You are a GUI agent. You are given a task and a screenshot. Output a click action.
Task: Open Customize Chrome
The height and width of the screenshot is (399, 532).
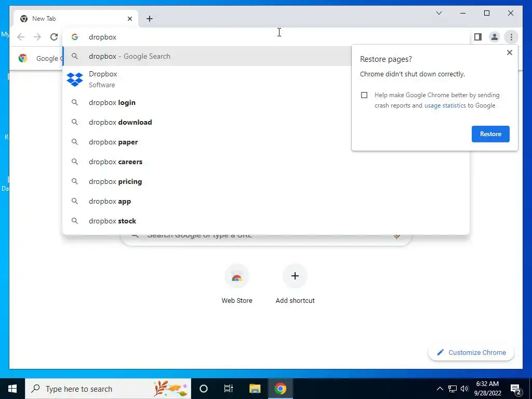click(x=471, y=353)
